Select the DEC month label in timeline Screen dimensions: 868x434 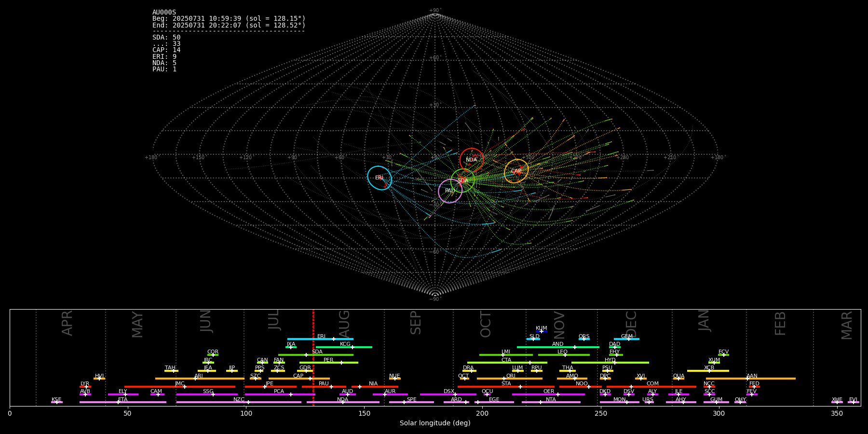click(x=631, y=324)
